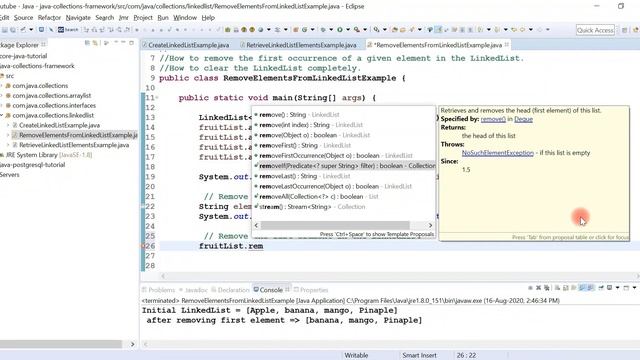The image size is (640, 360).
Task: Click the External Tools run icon
Action: pyautogui.click(x=357, y=30)
